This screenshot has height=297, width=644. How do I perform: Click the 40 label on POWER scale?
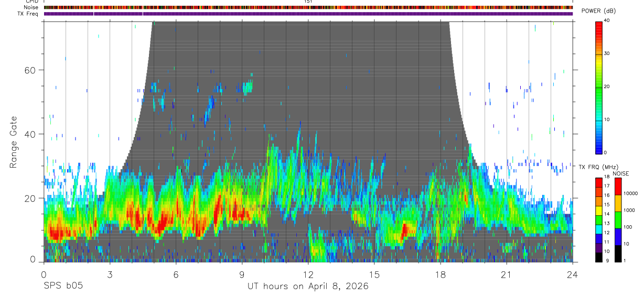click(x=607, y=21)
